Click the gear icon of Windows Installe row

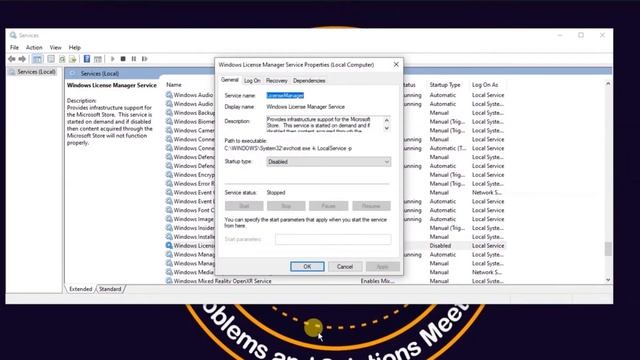pos(169,237)
